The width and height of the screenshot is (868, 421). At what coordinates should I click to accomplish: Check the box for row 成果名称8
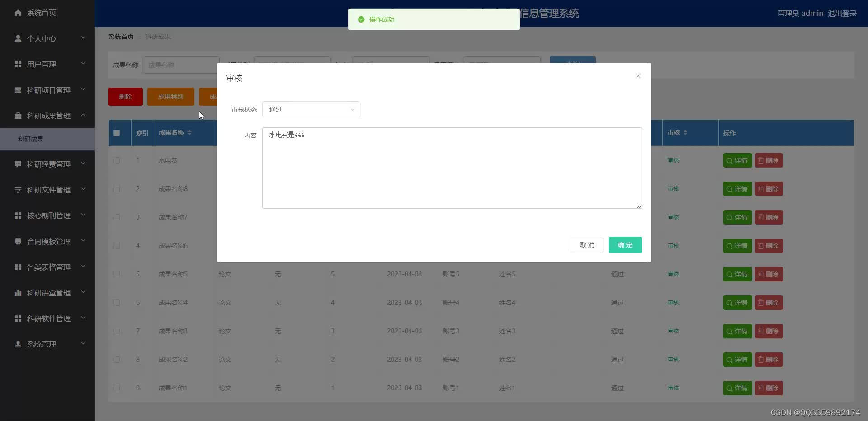pyautogui.click(x=117, y=189)
